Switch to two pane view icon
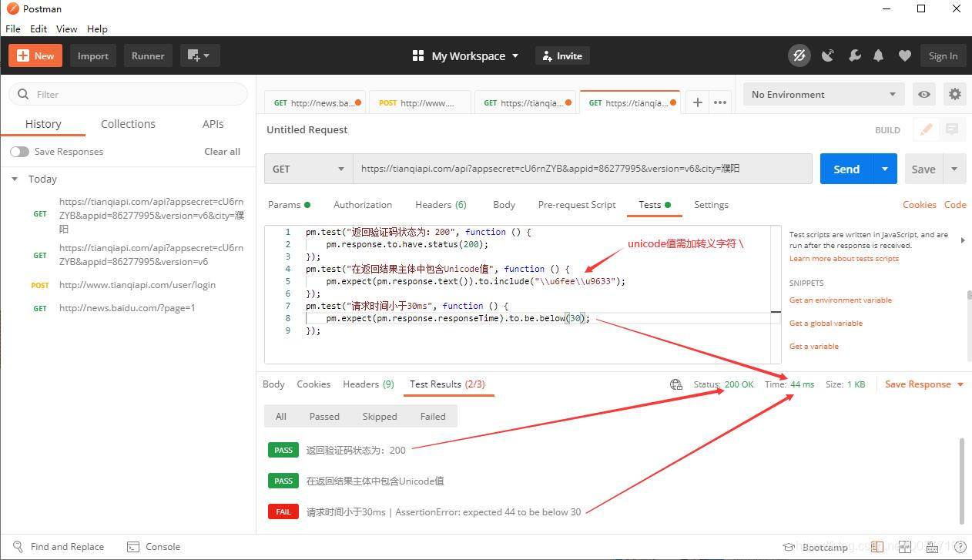The height and width of the screenshot is (560, 972). coord(905,547)
